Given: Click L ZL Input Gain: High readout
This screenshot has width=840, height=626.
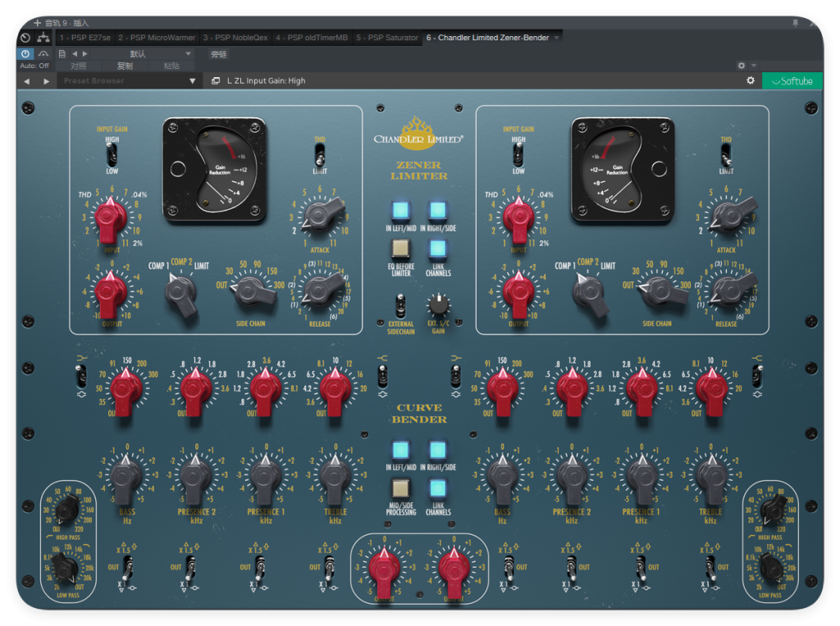Looking at the screenshot, I should pos(266,80).
